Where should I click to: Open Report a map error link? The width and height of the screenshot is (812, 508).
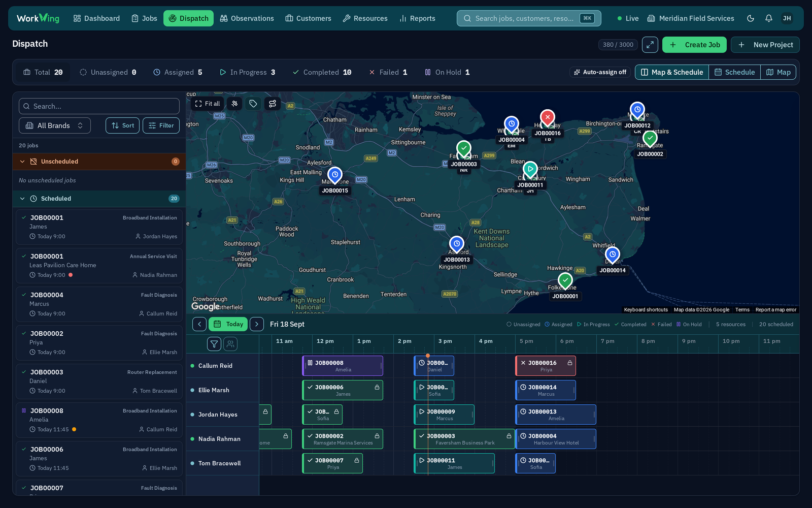click(x=775, y=310)
